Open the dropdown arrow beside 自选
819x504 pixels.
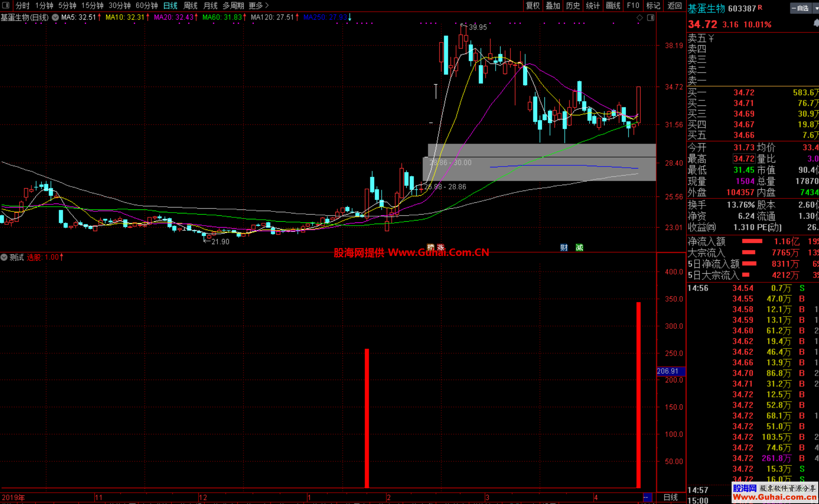click(x=816, y=8)
